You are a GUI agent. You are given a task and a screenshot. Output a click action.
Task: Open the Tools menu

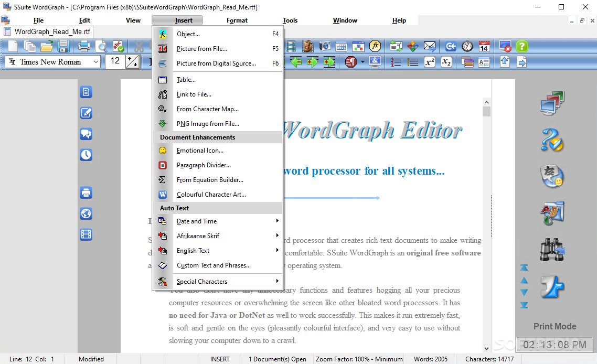coord(290,20)
